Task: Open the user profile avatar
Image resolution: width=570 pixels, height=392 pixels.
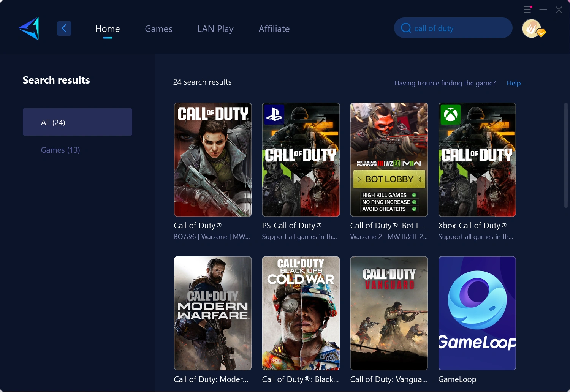Action: point(532,28)
